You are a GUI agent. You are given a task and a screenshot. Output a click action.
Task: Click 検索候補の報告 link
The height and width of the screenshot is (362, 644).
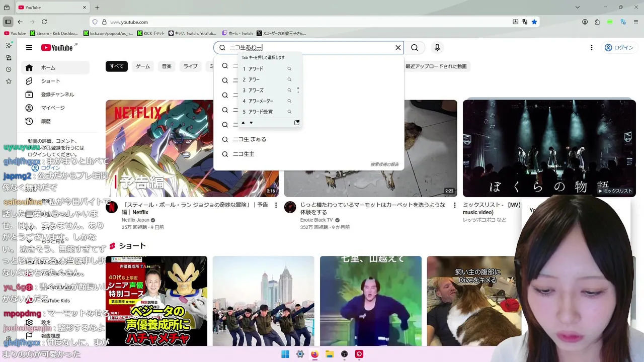pyautogui.click(x=384, y=164)
